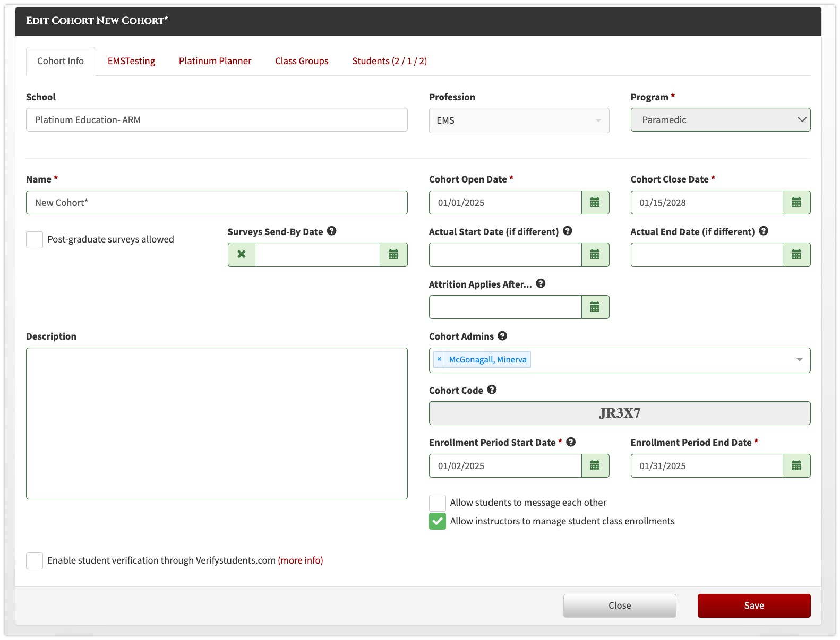
Task: Click the School field Platinum Education- ARM
Action: 217,120
